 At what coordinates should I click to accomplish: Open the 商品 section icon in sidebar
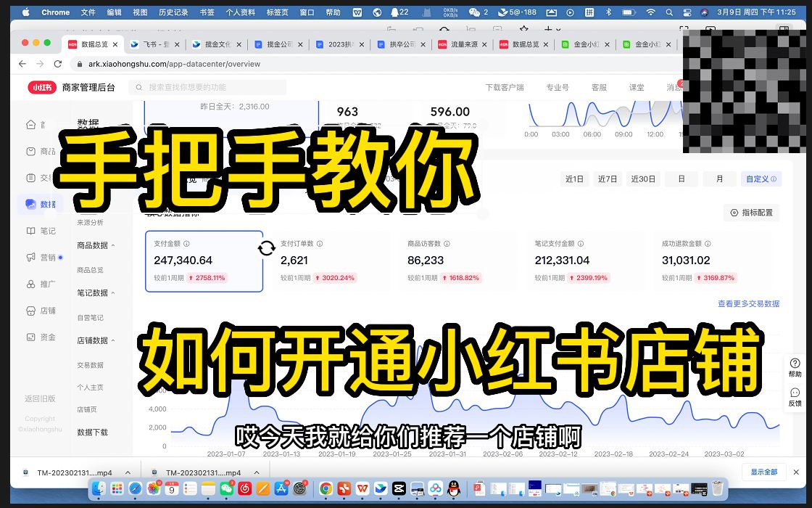[30, 152]
